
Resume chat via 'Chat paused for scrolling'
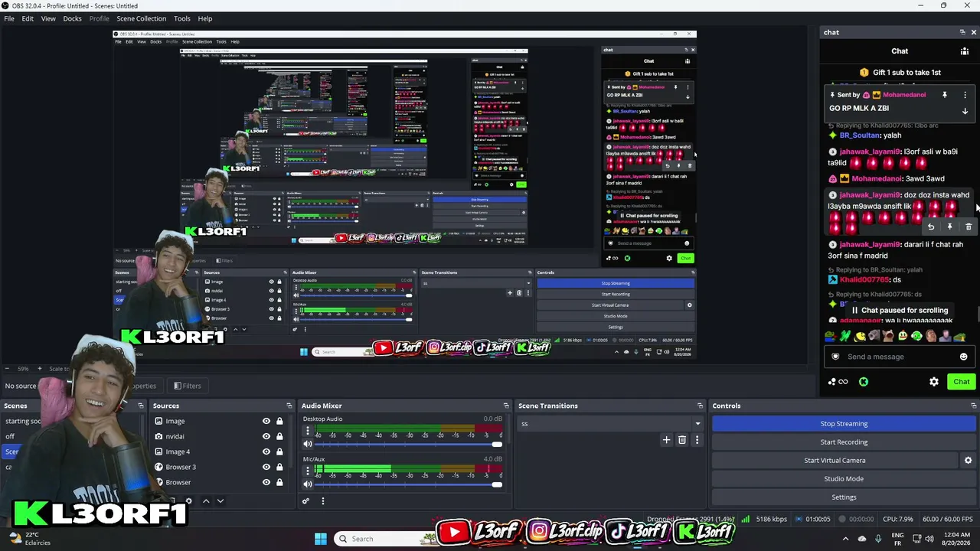point(900,310)
